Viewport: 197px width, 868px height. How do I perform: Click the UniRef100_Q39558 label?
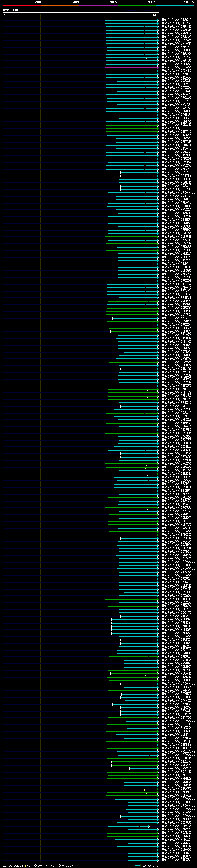tap(176, 481)
